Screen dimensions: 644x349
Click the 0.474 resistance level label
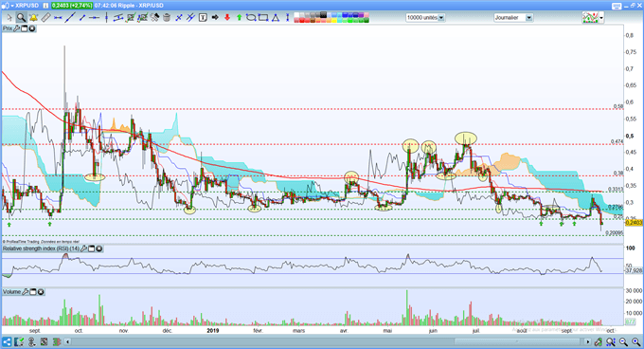tap(617, 141)
